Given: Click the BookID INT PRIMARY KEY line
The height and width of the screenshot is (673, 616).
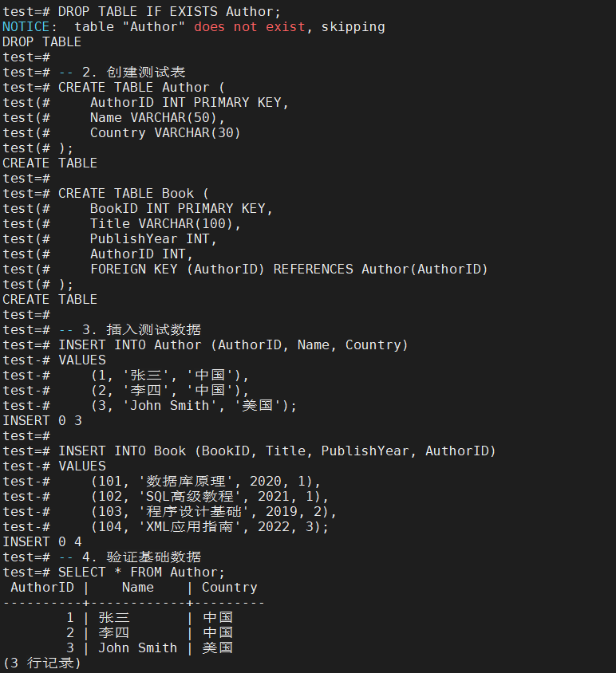Looking at the screenshot, I should [x=181, y=209].
